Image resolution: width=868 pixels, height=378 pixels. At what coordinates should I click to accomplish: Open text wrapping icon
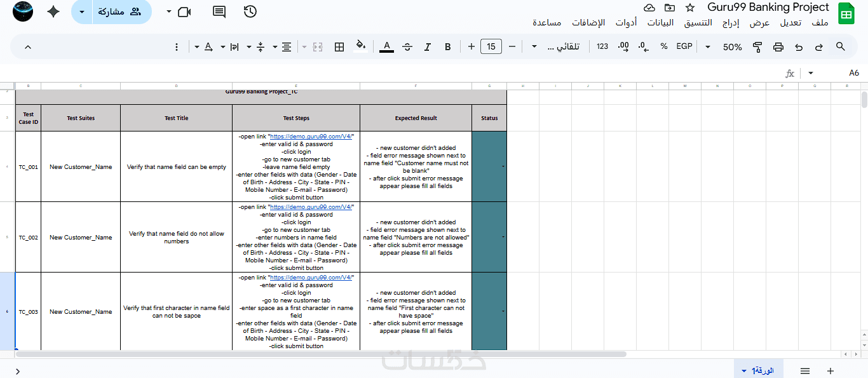click(x=234, y=46)
